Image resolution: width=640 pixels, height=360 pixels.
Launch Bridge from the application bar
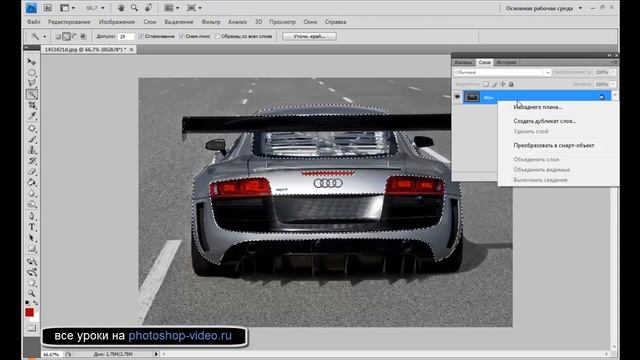(x=48, y=8)
